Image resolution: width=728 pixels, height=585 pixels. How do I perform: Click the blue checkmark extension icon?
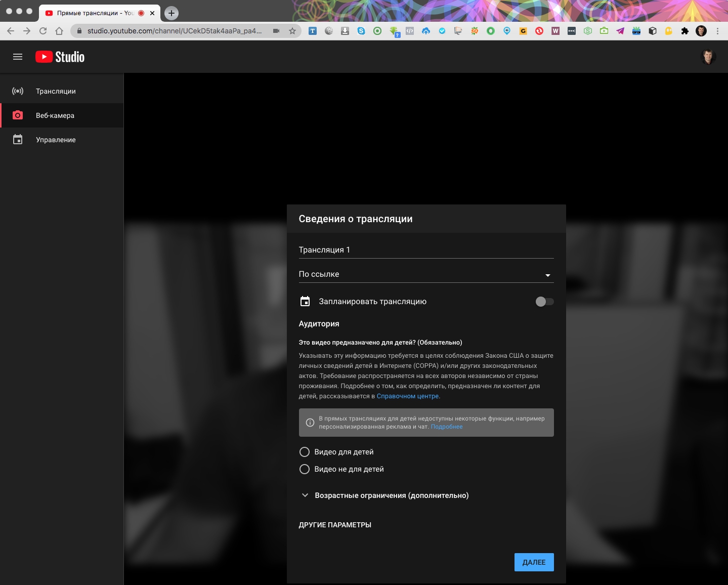click(x=442, y=31)
